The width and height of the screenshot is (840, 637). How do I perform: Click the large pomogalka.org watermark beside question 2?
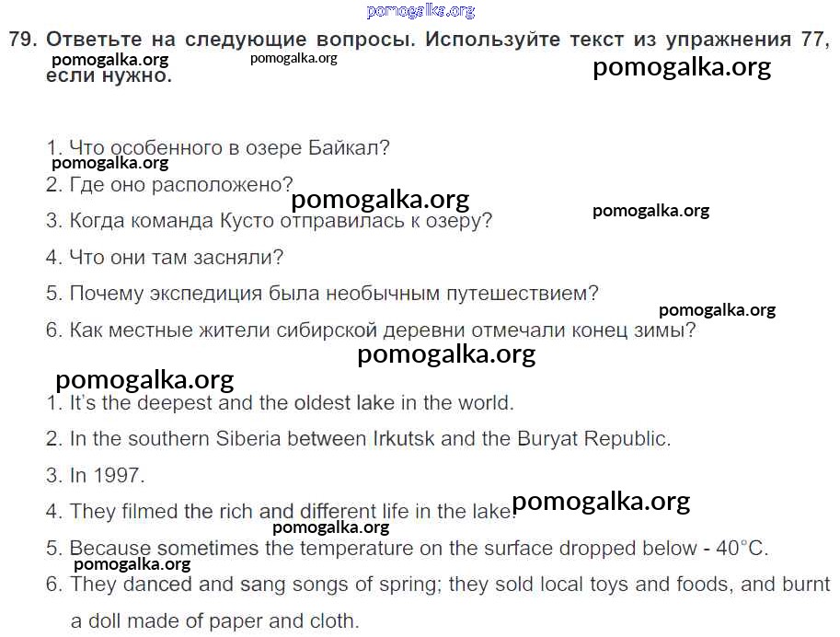coord(380,199)
